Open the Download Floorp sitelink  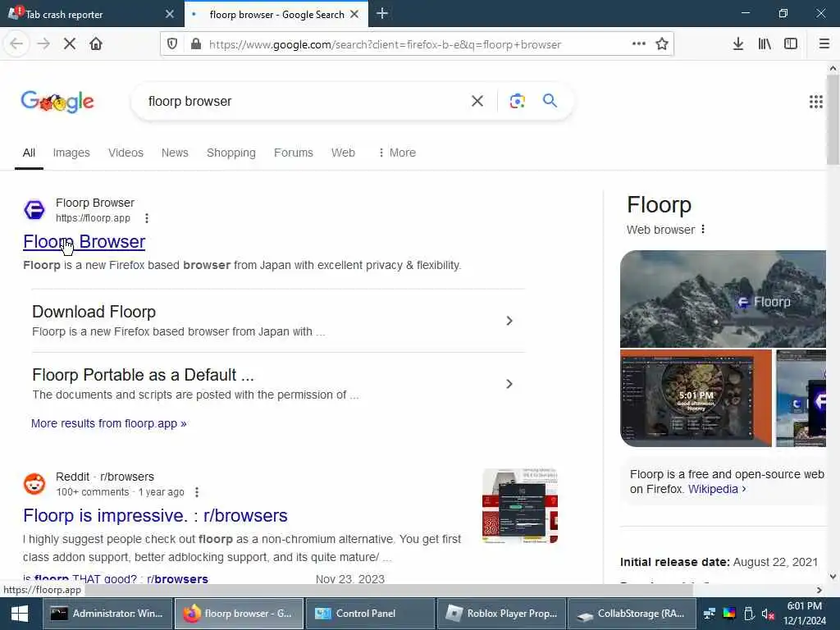pyautogui.click(x=94, y=312)
